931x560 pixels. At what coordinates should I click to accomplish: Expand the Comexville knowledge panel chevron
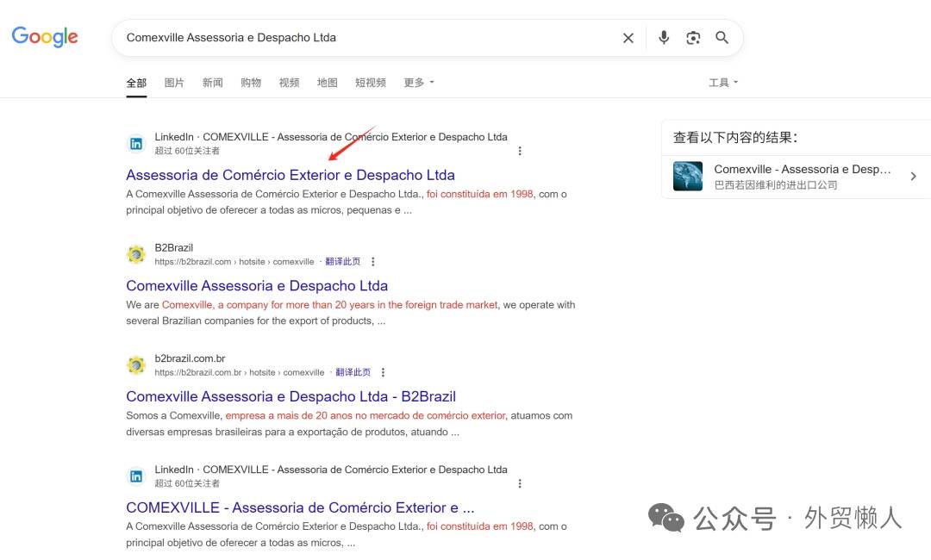point(914,177)
